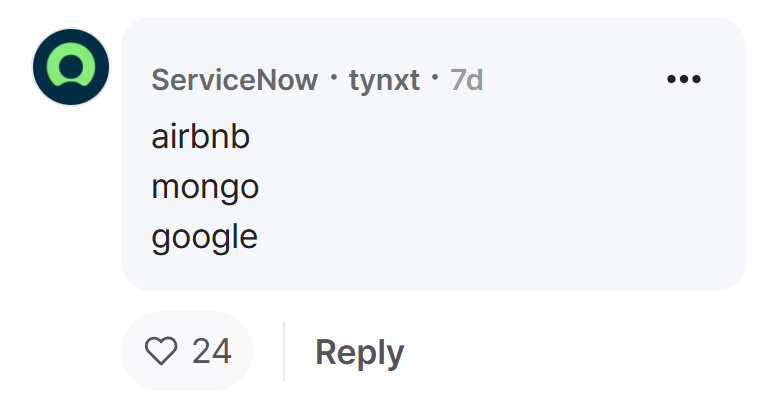The width and height of the screenshot is (765, 417).
Task: Click the word mongo in the comment
Action: (205, 188)
